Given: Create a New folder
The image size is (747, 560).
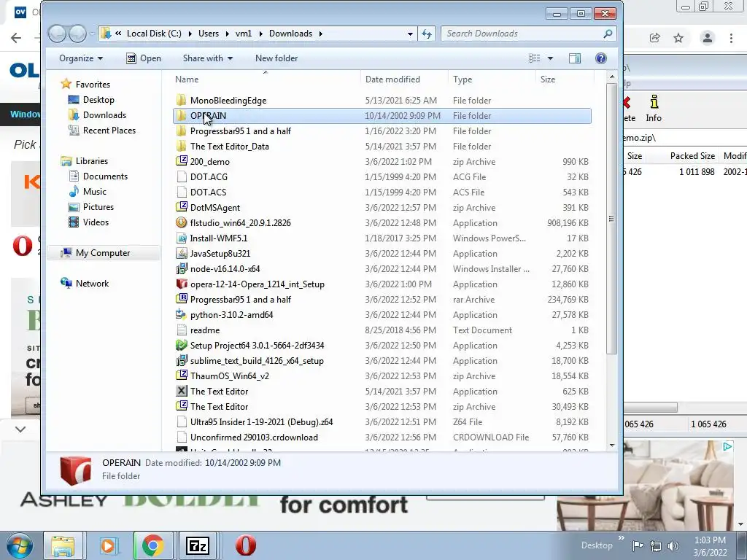Looking at the screenshot, I should click(x=276, y=58).
